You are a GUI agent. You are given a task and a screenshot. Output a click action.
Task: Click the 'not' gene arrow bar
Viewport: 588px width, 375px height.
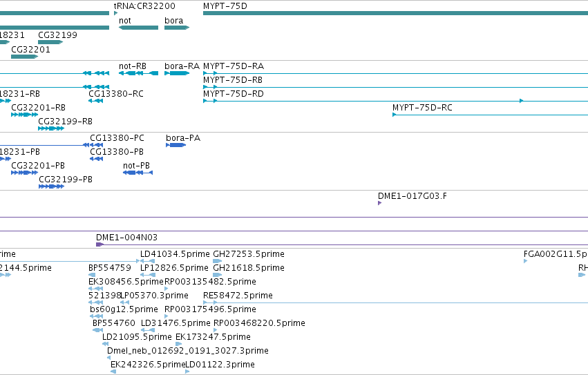click(138, 28)
